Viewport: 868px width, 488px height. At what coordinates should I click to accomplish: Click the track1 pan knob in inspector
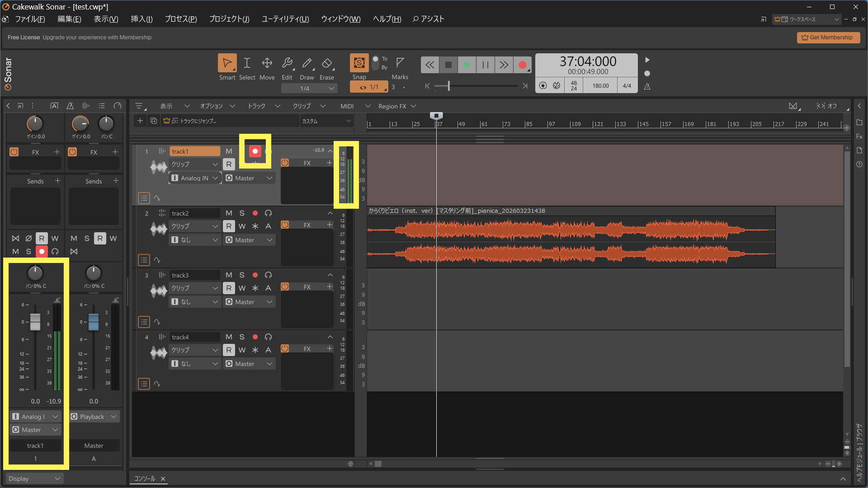coord(35,273)
